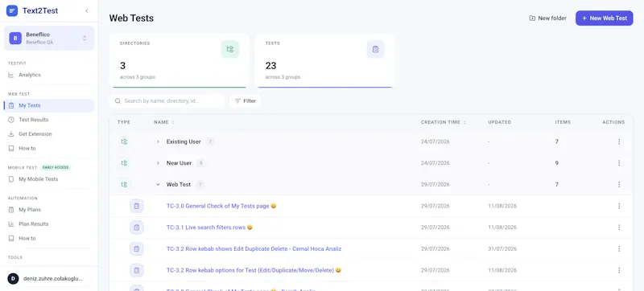Click the Tests count card showing 23

coord(324,60)
